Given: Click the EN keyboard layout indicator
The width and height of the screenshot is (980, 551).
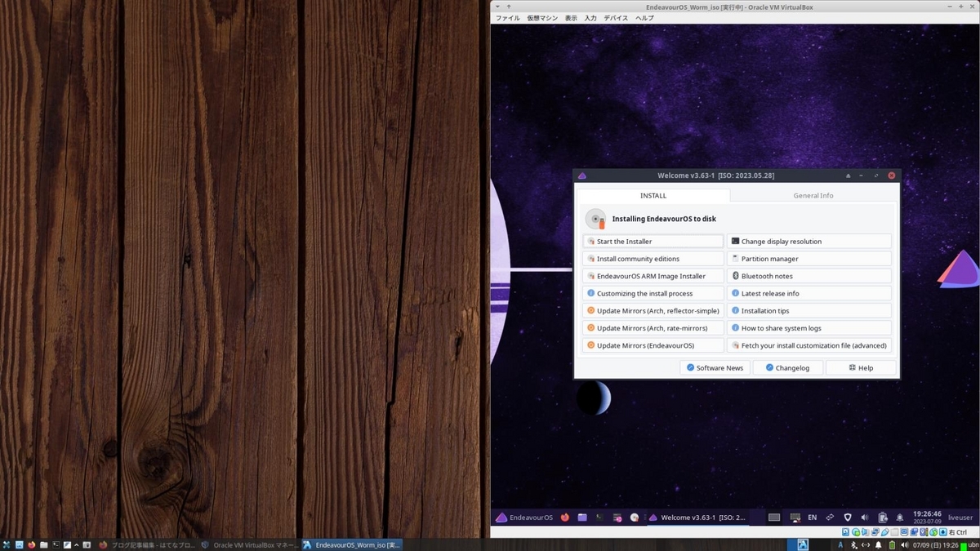Looking at the screenshot, I should click(813, 518).
